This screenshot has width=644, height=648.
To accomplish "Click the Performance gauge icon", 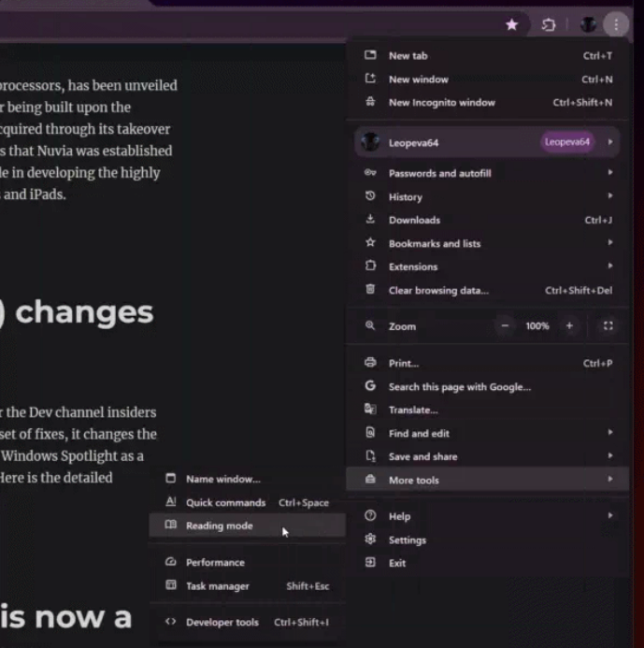I will [x=171, y=562].
